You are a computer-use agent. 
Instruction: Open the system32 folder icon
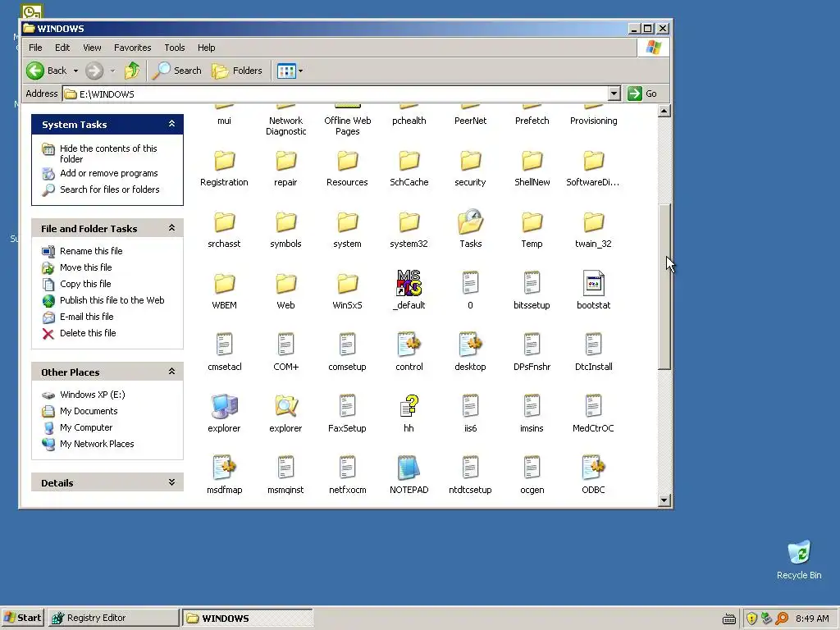[x=409, y=222]
